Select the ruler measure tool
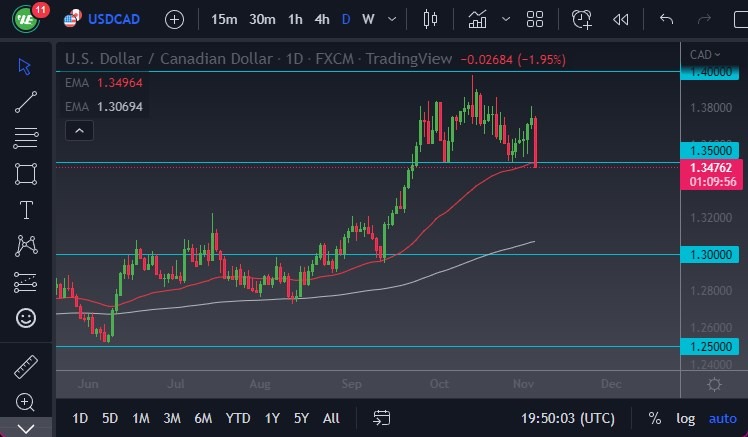The height and width of the screenshot is (437, 748). point(26,367)
